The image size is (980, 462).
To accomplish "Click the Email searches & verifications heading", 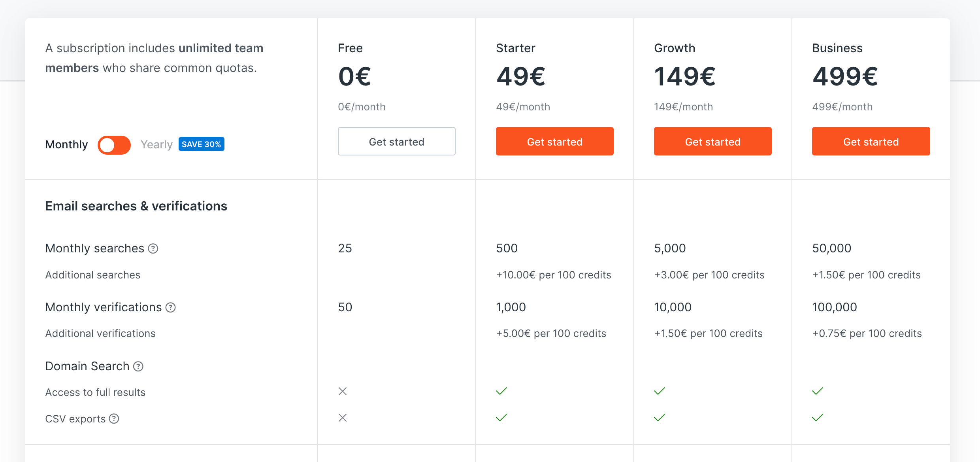I will [136, 206].
